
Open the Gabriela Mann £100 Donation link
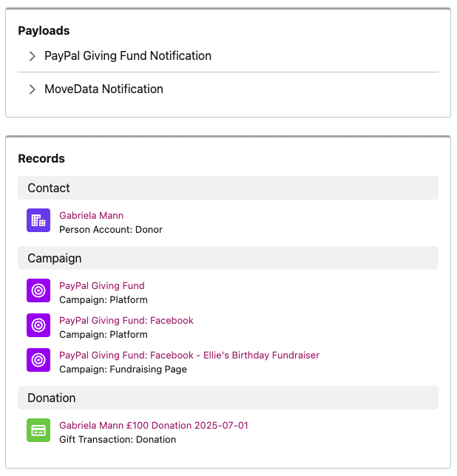pos(154,425)
